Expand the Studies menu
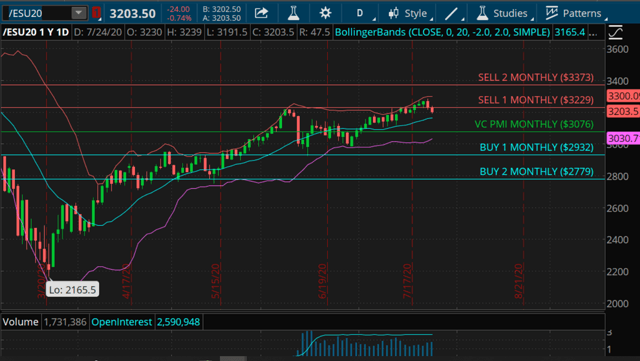 point(505,13)
